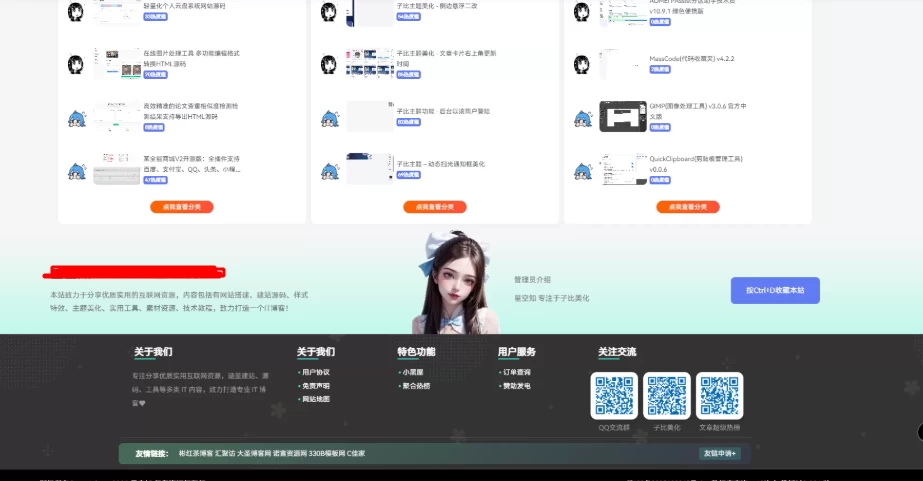
Task: Visit the 大圣博客网 friend link
Action: (x=254, y=453)
